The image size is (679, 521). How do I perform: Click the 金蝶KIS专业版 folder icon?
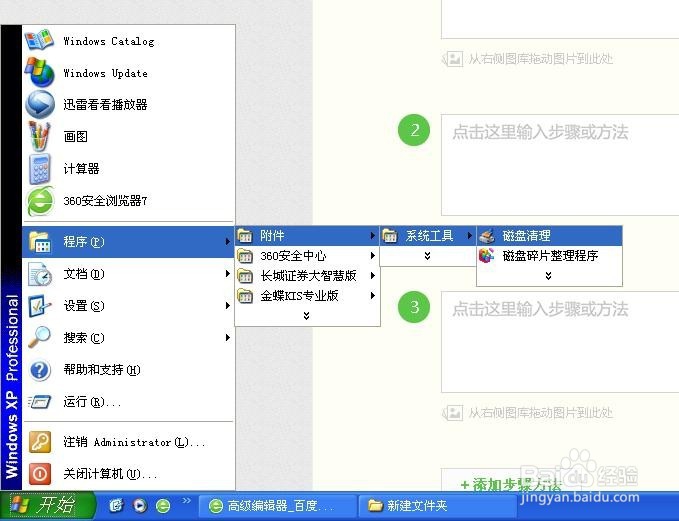(245, 296)
